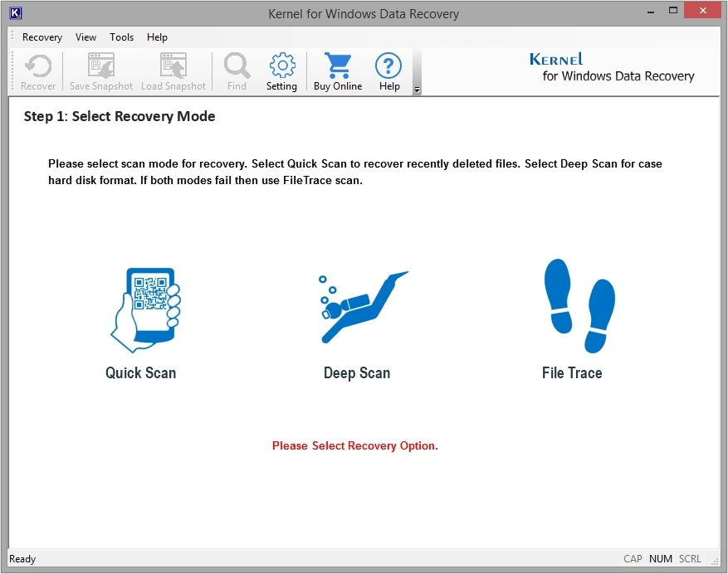Close the Kernel for Windows Data Recovery window
The height and width of the screenshot is (574, 728).
[702, 10]
